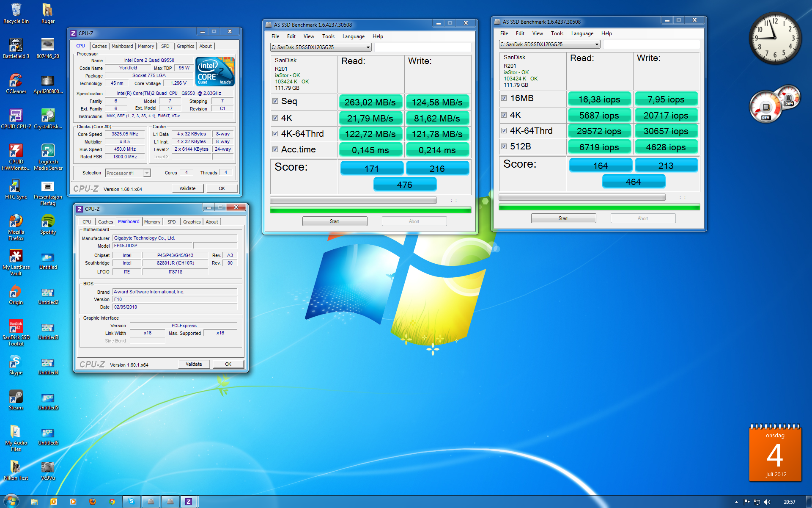Screen dimensions: 812x508
Task: Show hidden system tray icons
Action: coord(736,502)
